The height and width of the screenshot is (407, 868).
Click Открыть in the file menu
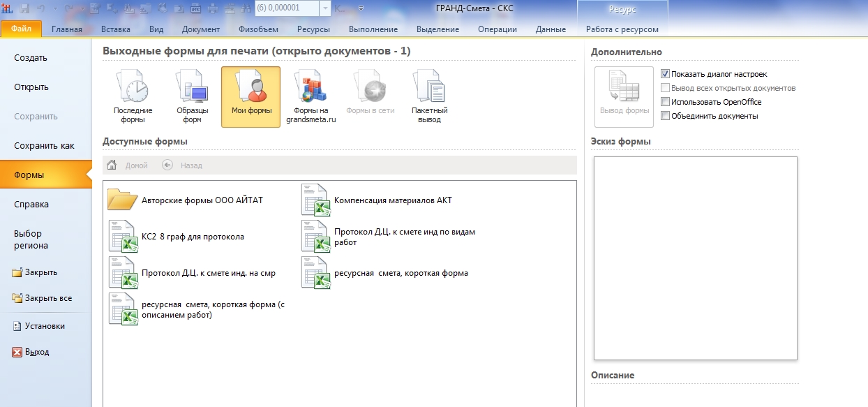click(45, 87)
